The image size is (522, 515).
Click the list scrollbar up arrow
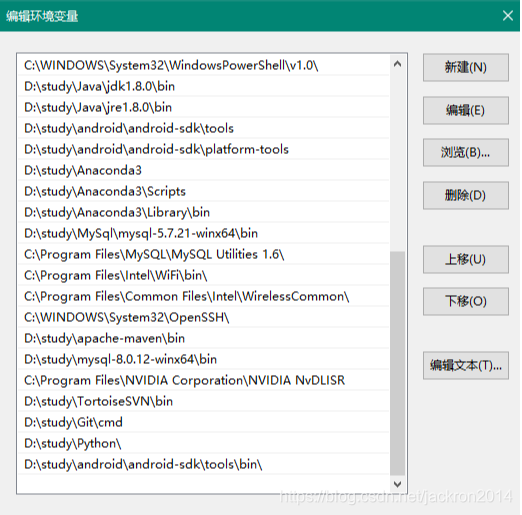click(397, 64)
